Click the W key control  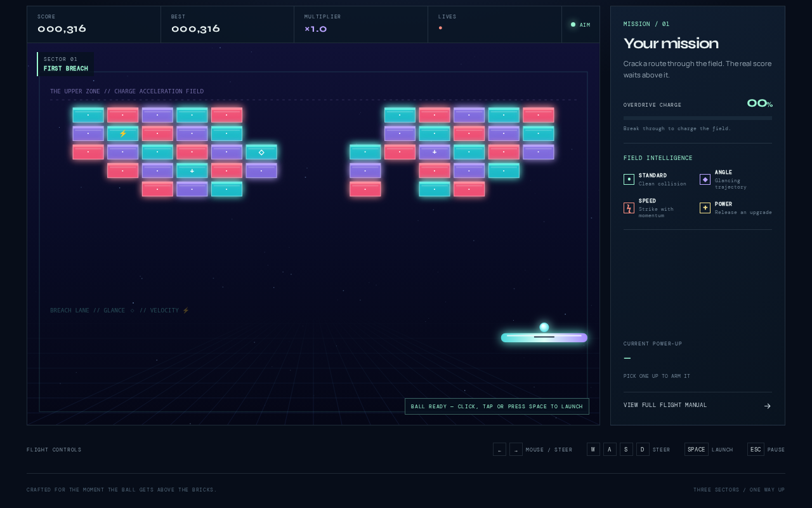click(x=593, y=450)
